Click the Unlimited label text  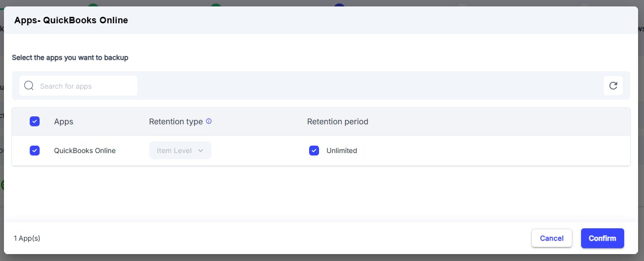[342, 151]
